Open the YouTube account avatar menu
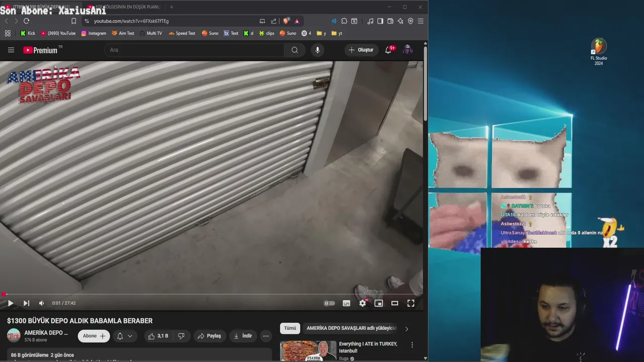644x362 pixels. [x=408, y=50]
